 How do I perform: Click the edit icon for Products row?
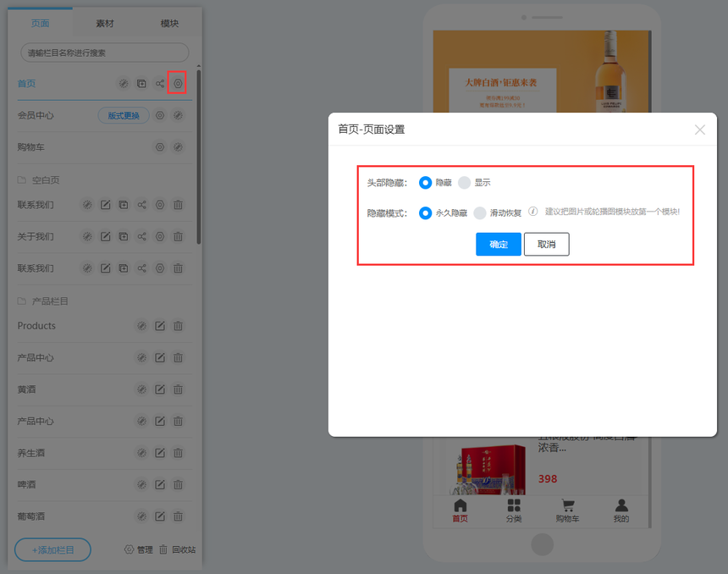coord(159,326)
